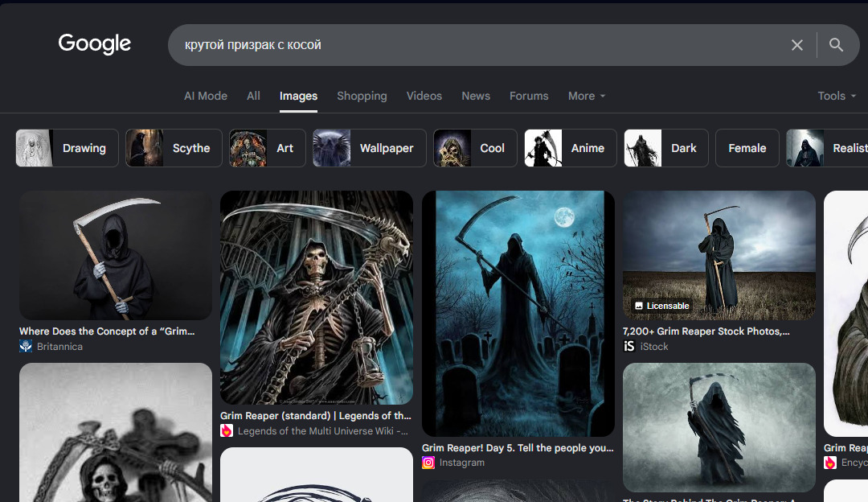Open 'Grim Reaper (standard) | Legends of th...' link
Screen dimensions: 868x502
point(316,416)
